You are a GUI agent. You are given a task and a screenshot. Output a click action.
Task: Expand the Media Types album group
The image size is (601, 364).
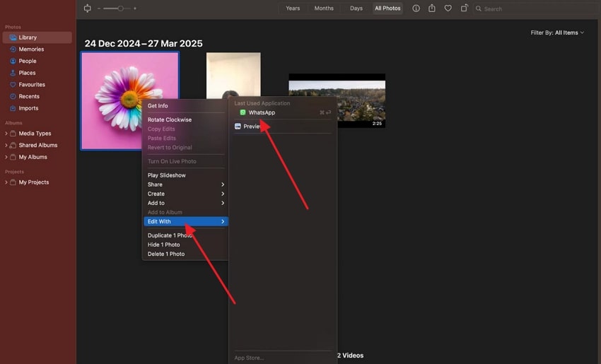(x=6, y=134)
